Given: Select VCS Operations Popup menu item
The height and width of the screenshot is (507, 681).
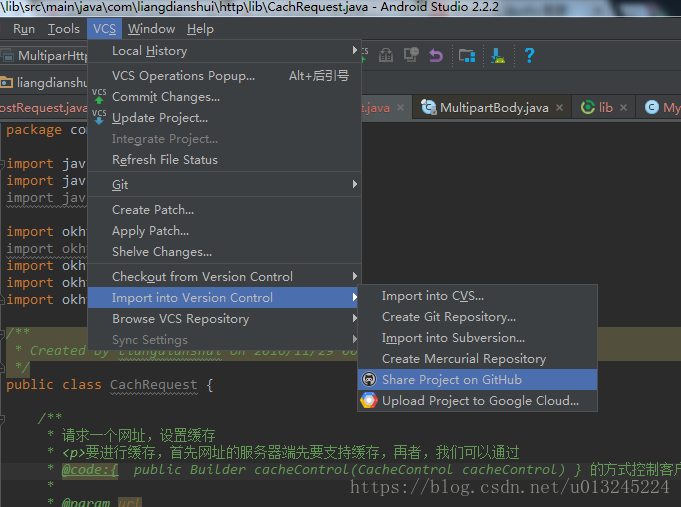Looking at the screenshot, I should (x=225, y=76).
